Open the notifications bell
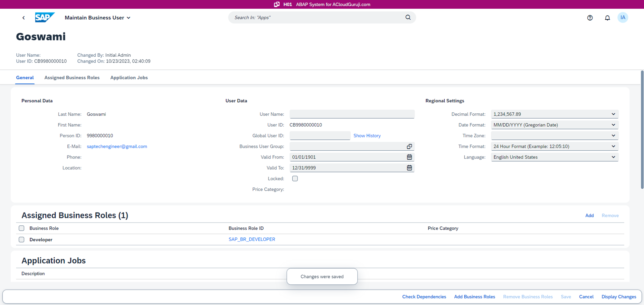Viewport: 644px width, 305px height. tap(607, 18)
